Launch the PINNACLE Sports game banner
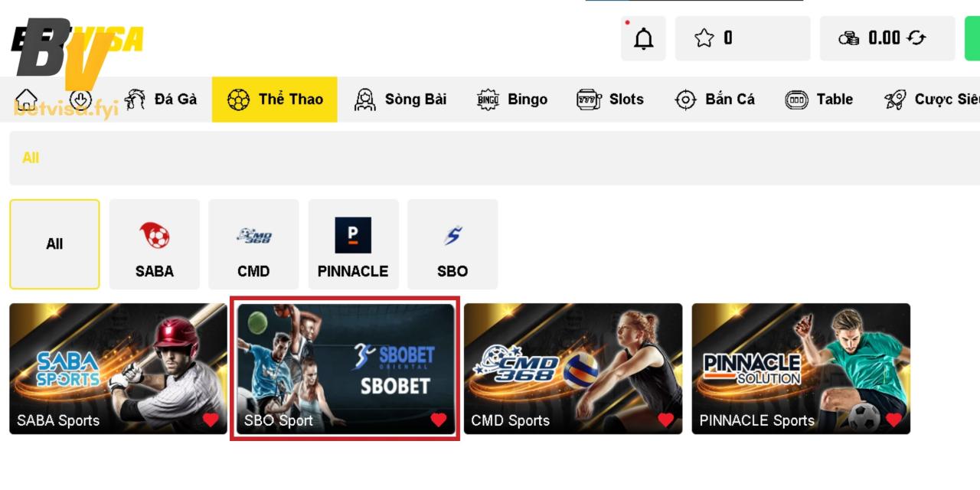 [x=801, y=360]
